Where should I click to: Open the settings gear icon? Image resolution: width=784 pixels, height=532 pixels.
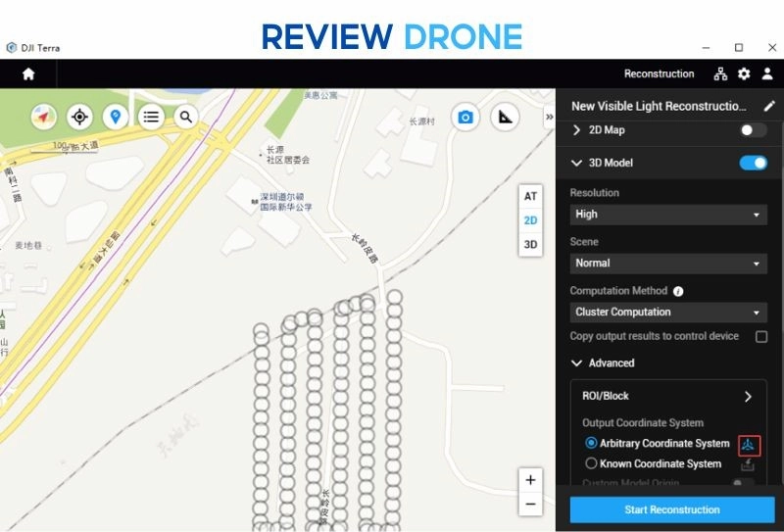coord(744,73)
